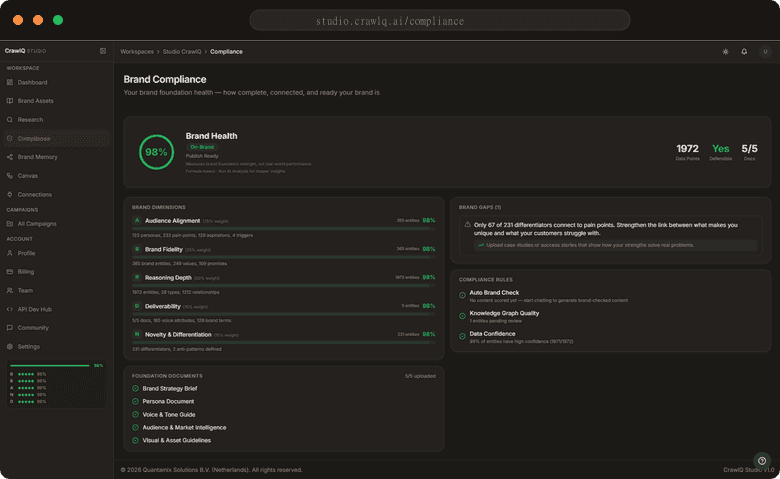Viewport: 780px width, 479px height.
Task: Open Connections in the sidebar
Action: (56, 194)
